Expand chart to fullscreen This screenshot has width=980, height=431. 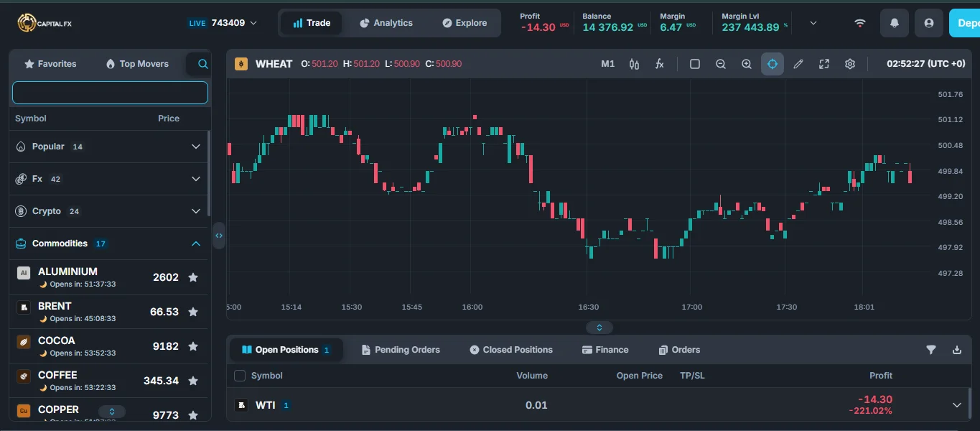pos(824,64)
